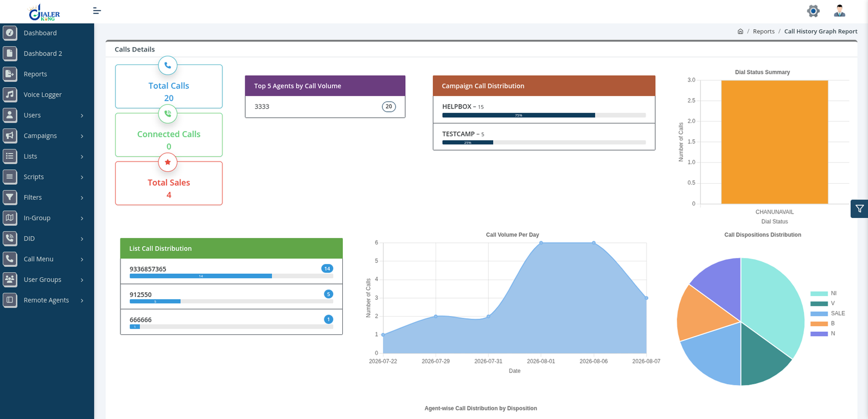Viewport: 868px width, 419px height.
Task: Click agent 3333 row in Top 5 Agents
Action: pyautogui.click(x=325, y=107)
